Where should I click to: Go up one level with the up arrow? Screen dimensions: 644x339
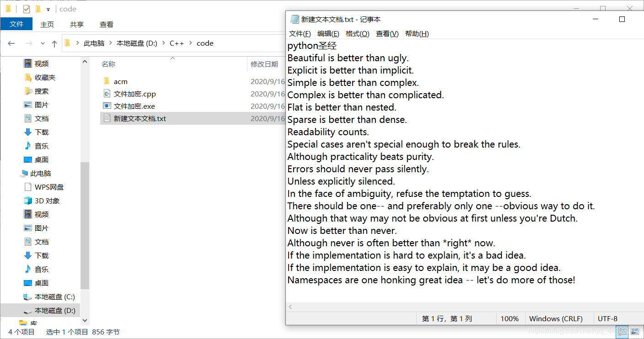tap(54, 43)
